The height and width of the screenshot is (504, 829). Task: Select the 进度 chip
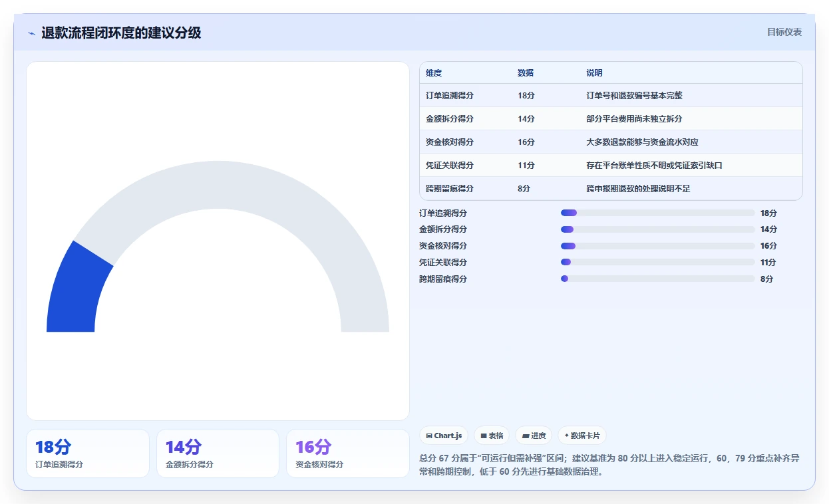pos(534,436)
